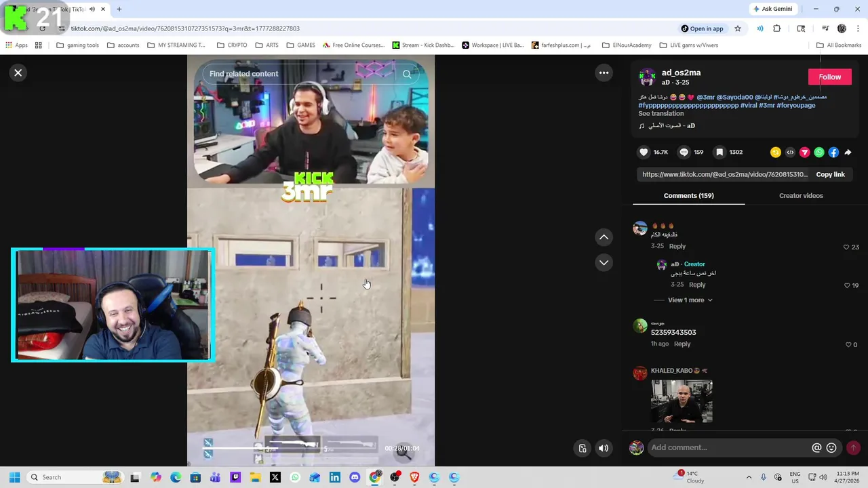Seek on the video progress bar
The image size is (868, 488).
[x=292, y=448]
